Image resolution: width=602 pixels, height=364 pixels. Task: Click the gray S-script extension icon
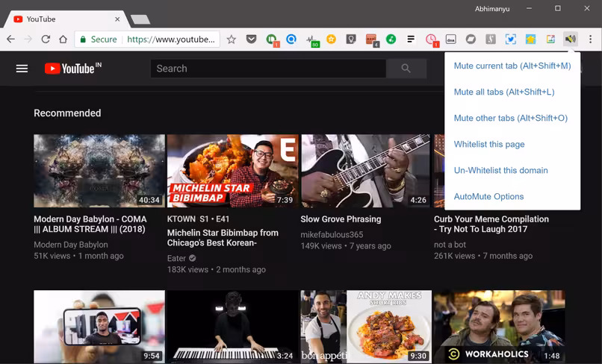491,39
